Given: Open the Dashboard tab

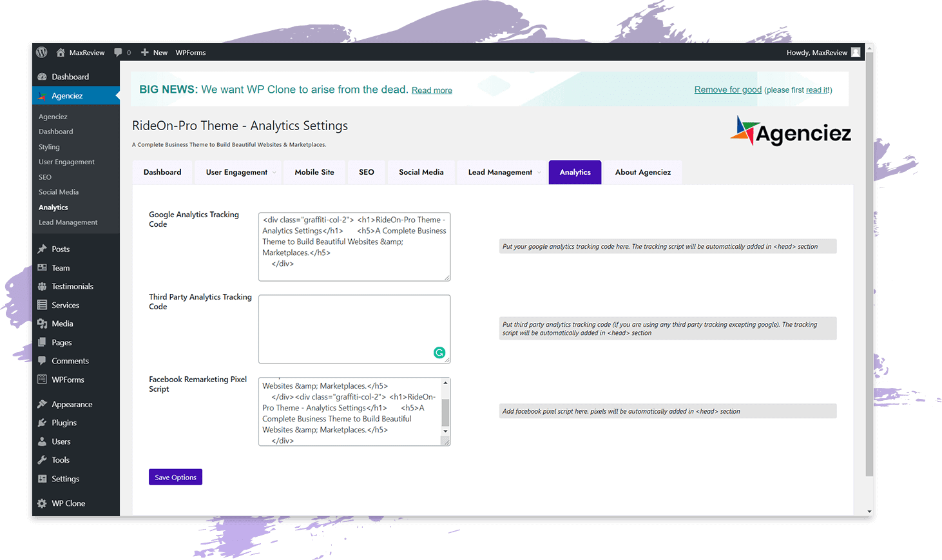Looking at the screenshot, I should [x=162, y=172].
